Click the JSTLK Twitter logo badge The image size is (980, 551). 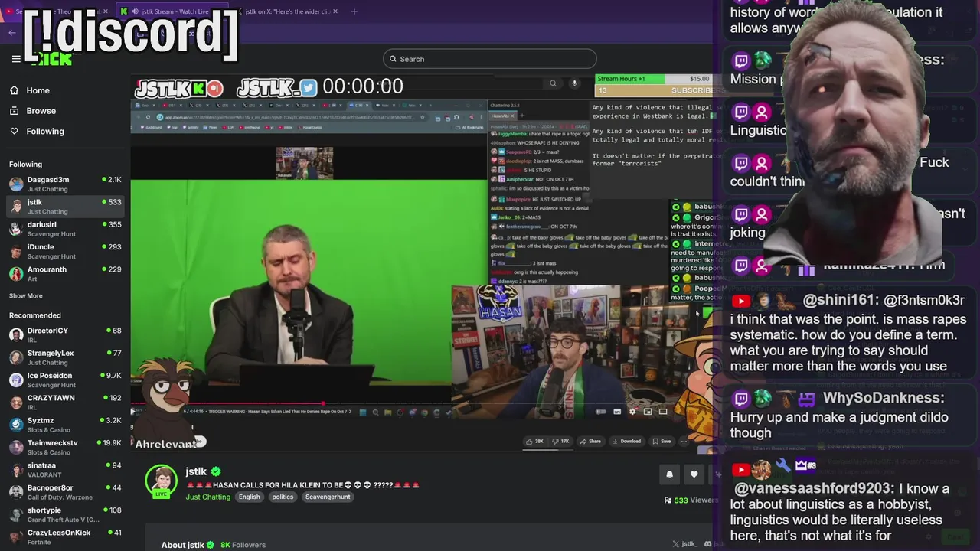[x=276, y=87]
